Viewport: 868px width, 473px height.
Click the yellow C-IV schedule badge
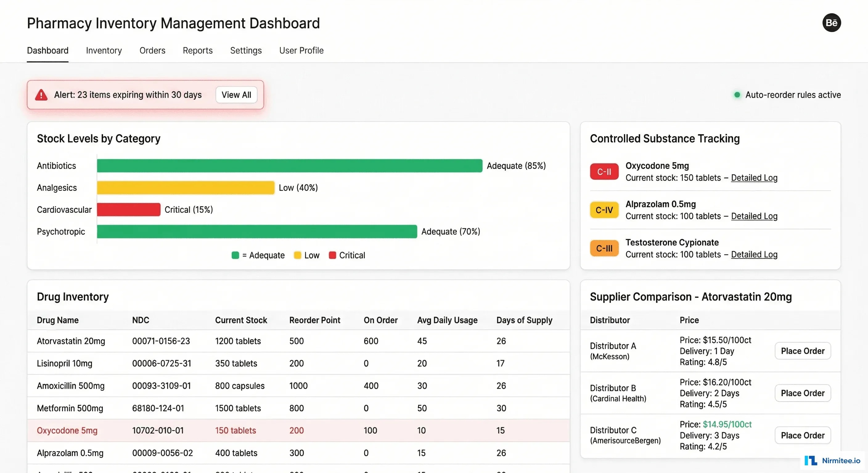pyautogui.click(x=604, y=210)
